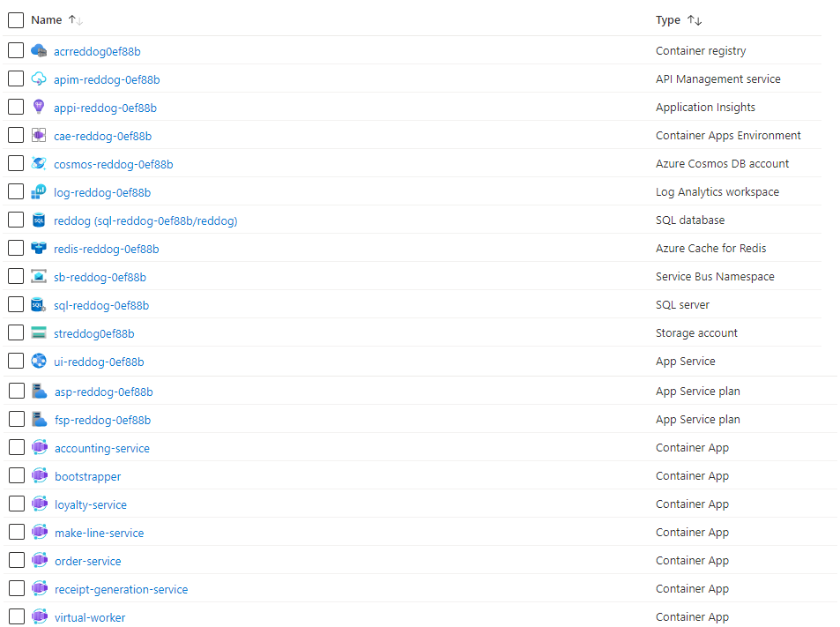
Task: Check the redis-reddog-0ef88b row checkbox
Action: [16, 248]
